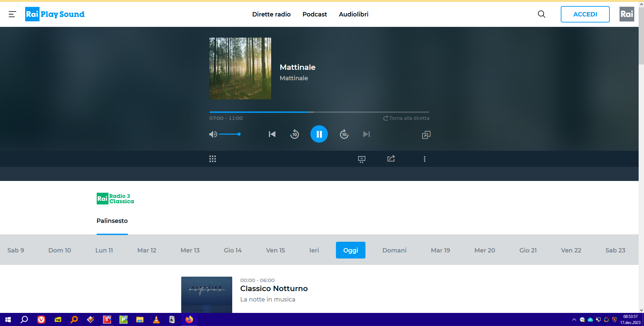Select Mer 20 in the schedule
644x326 pixels.
485,250
